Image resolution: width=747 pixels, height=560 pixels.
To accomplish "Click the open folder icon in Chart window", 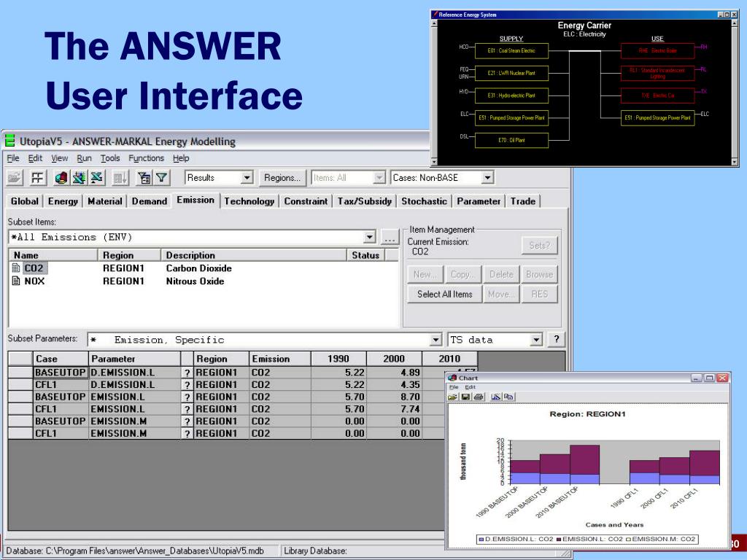I will pyautogui.click(x=452, y=397).
